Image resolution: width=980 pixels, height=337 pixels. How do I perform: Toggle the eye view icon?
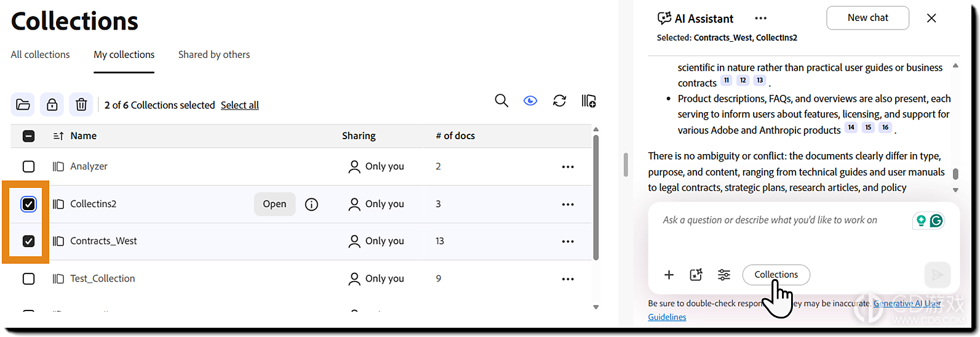[530, 100]
